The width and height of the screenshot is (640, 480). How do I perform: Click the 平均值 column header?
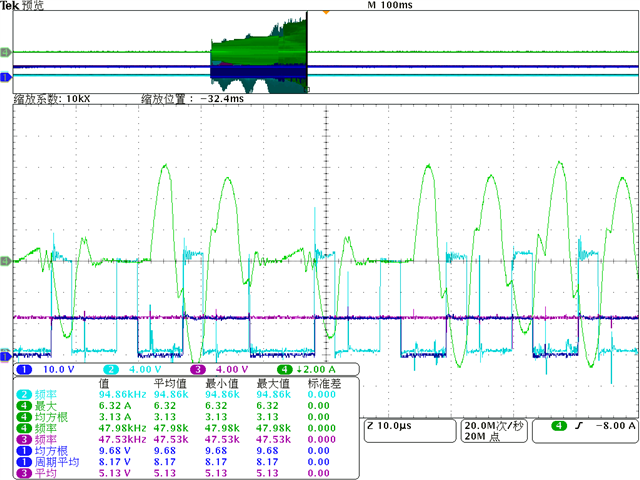click(170, 384)
